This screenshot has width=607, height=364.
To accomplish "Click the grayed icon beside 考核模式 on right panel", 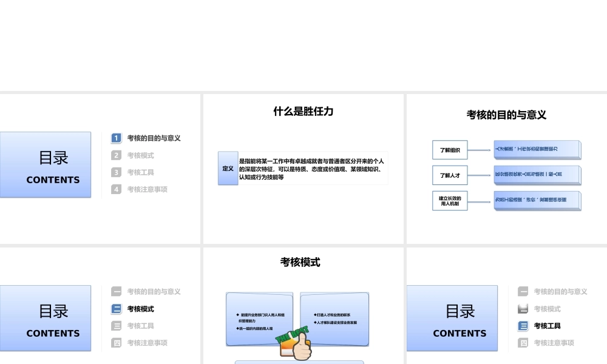I will point(523,309).
